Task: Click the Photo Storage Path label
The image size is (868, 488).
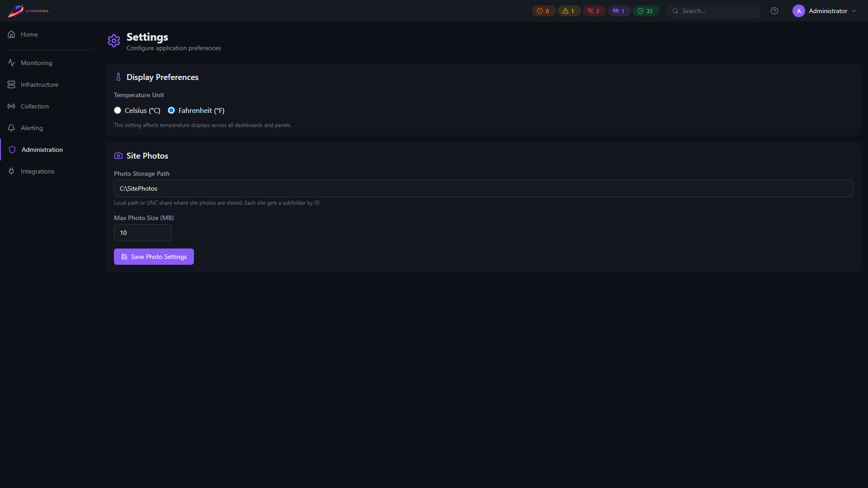Action: [142, 174]
